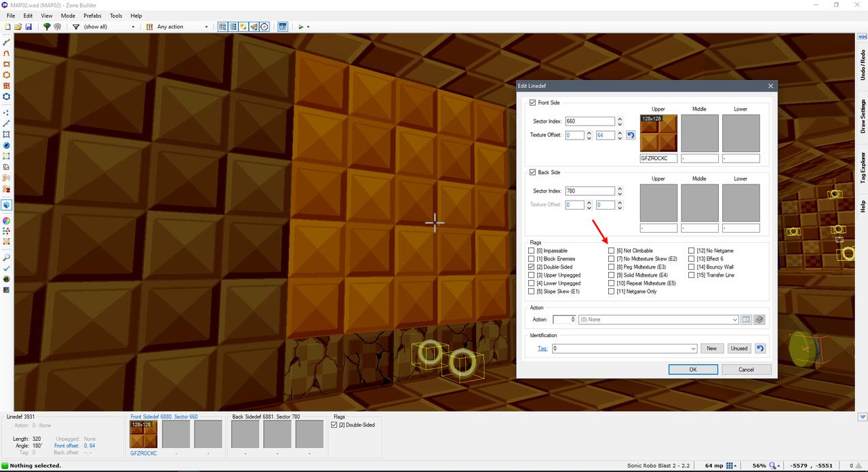Toggle the grid view button in toolbar
This screenshot has width=868, height=472.
click(x=222, y=26)
